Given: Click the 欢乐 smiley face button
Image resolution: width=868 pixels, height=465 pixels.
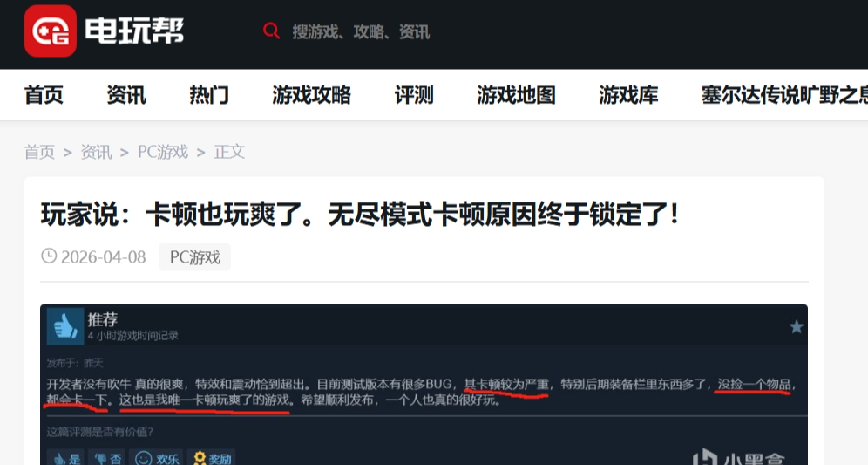Looking at the screenshot, I should pos(156,458).
